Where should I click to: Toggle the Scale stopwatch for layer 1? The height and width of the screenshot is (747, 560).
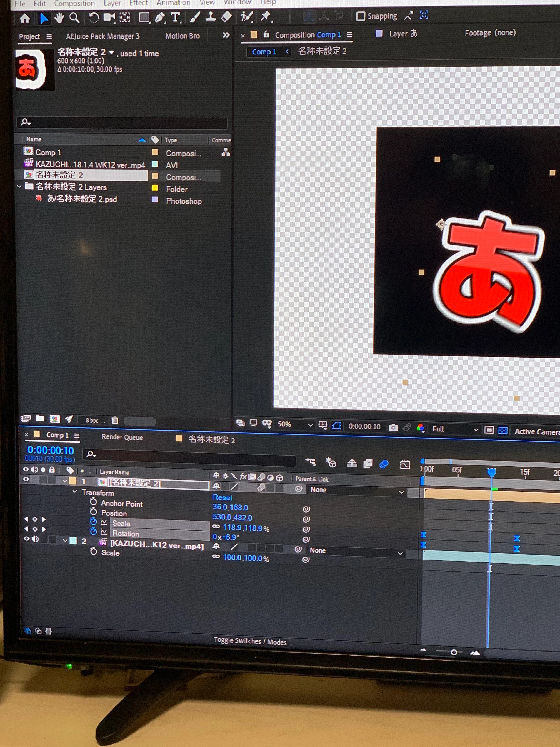click(x=94, y=522)
